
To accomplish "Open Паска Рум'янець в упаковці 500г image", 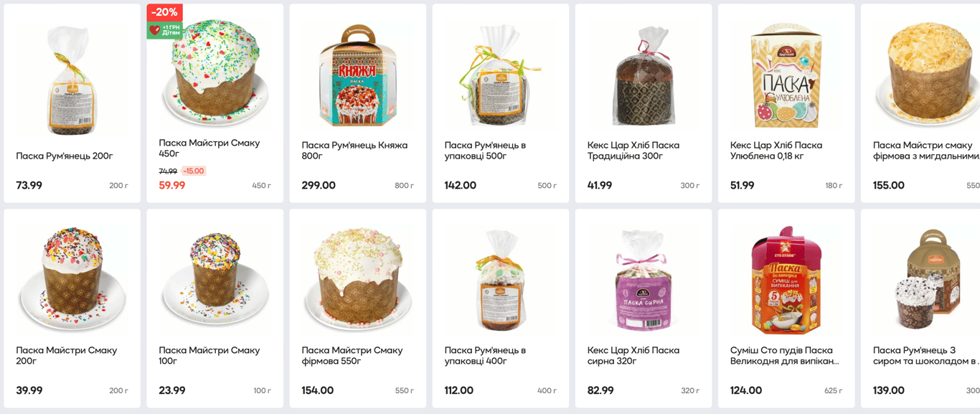I will point(500,75).
